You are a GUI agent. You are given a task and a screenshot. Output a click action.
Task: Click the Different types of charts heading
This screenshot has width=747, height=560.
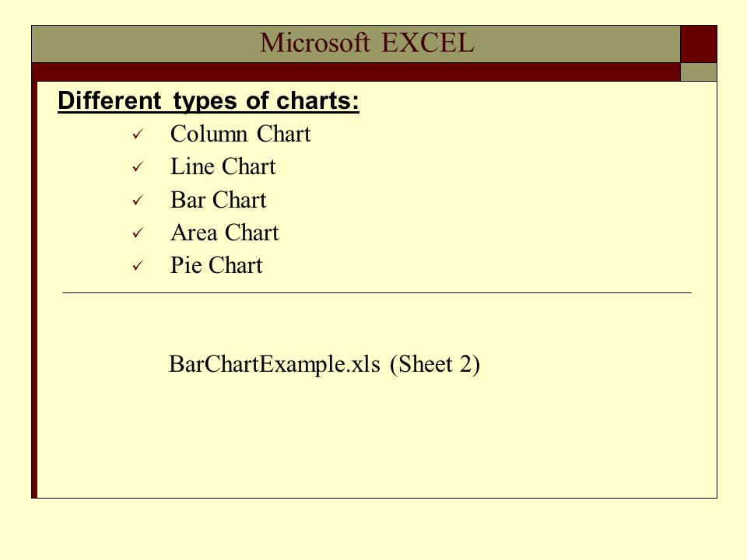209,101
